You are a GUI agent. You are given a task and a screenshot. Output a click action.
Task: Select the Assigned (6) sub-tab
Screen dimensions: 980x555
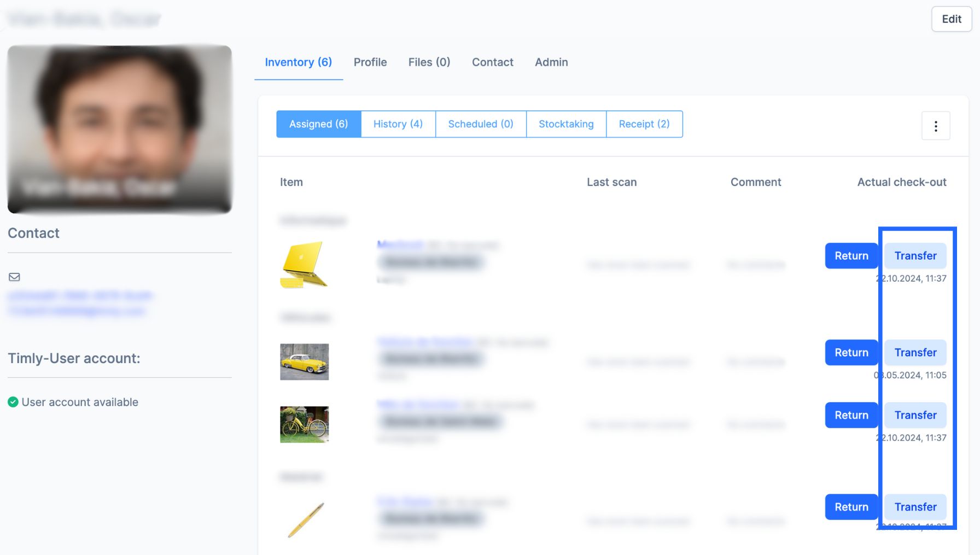click(319, 124)
